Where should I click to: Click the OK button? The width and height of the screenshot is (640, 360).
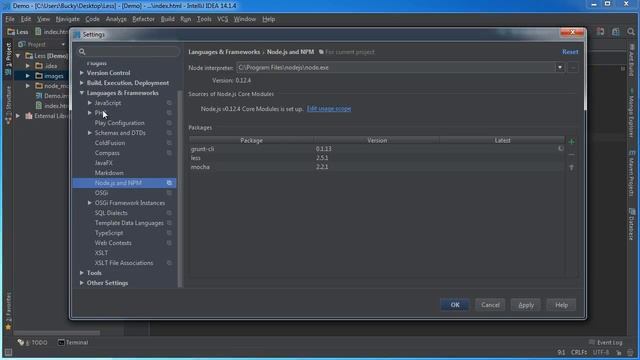(455, 305)
